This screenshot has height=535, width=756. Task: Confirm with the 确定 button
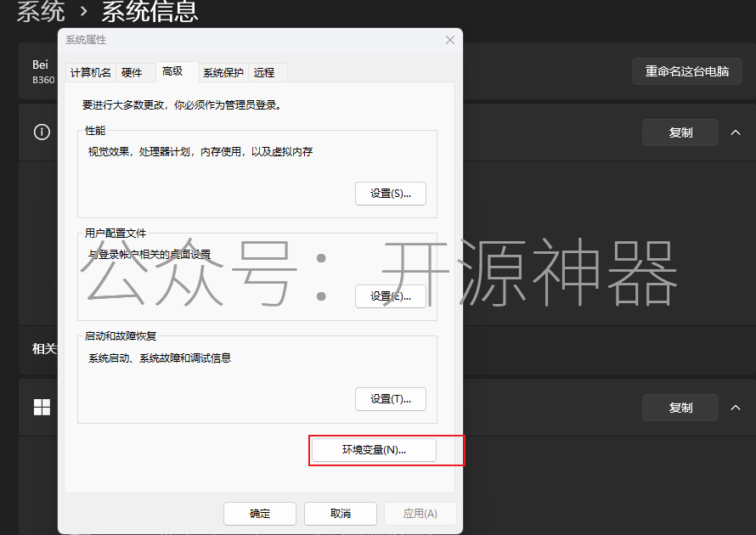[260, 514]
